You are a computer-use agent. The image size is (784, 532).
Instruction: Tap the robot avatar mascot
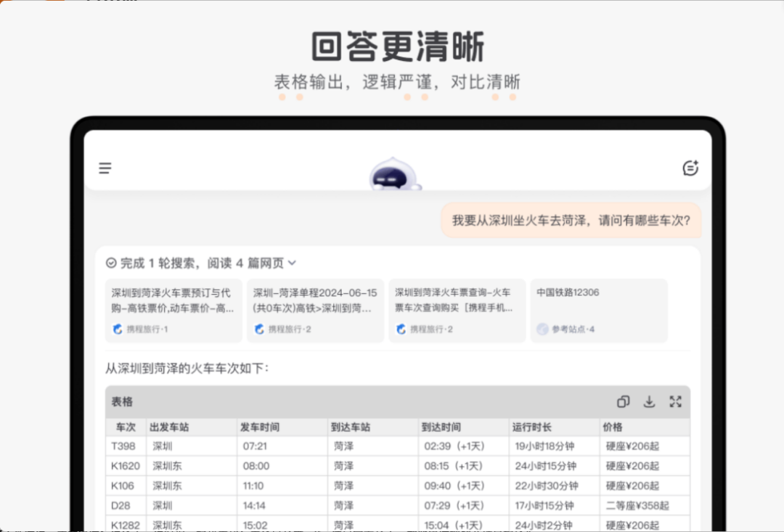tap(395, 173)
